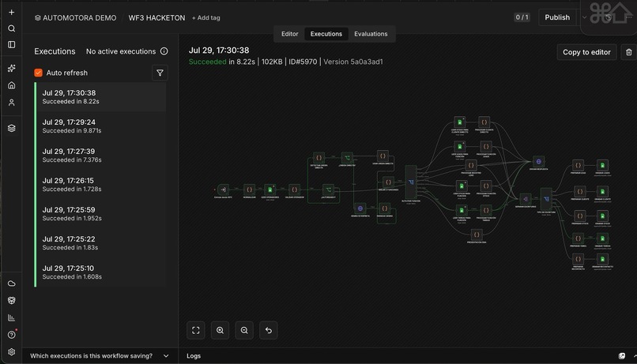
Task: Select the GRABAR CLIENTE sheets node
Action: pos(602,192)
